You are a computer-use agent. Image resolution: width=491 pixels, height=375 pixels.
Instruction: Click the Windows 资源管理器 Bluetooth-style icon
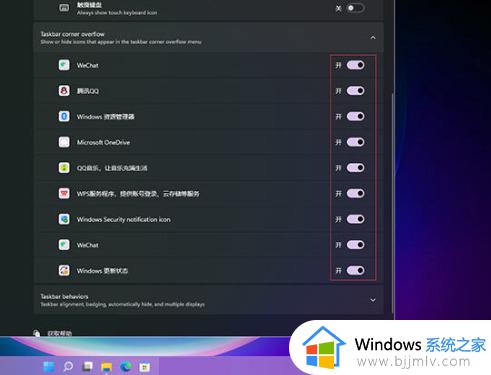64,116
